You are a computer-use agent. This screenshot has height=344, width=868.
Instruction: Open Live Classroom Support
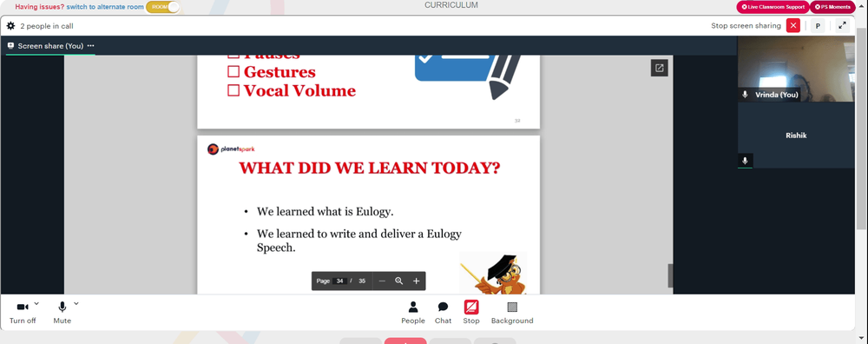pos(773,7)
